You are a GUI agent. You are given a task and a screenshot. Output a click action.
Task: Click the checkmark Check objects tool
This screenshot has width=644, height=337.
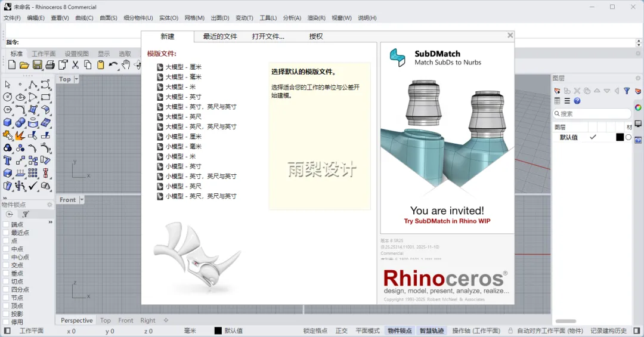[x=33, y=185]
